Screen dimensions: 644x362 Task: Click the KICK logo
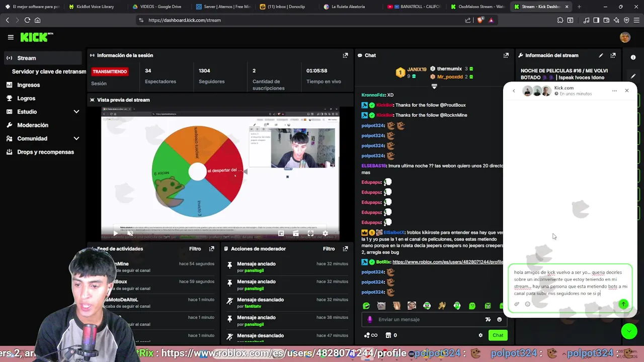pos(36,37)
